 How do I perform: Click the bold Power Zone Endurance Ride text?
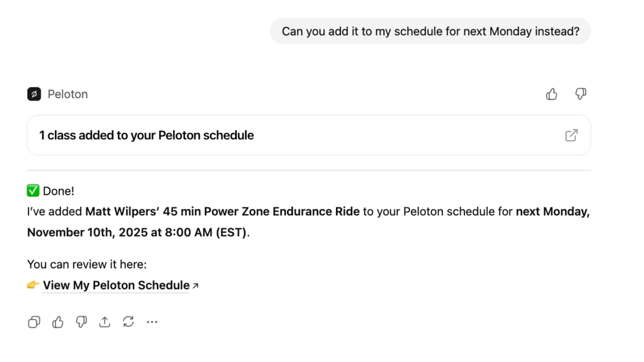[282, 212]
